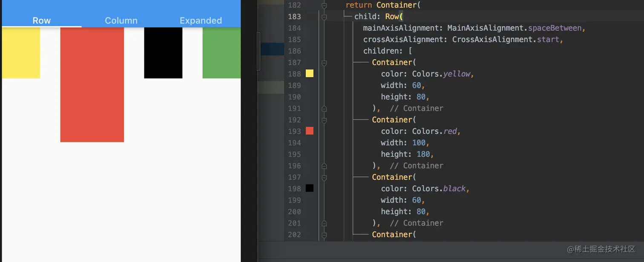644x262 pixels.
Task: Click the height value 180 on line 195
Action: pyautogui.click(x=423, y=154)
